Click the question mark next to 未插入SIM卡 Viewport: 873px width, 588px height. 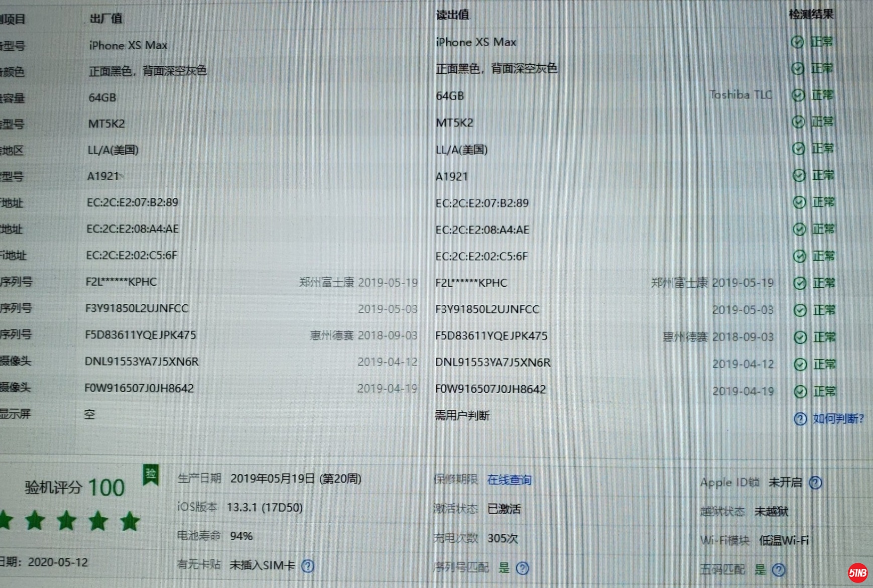308,566
